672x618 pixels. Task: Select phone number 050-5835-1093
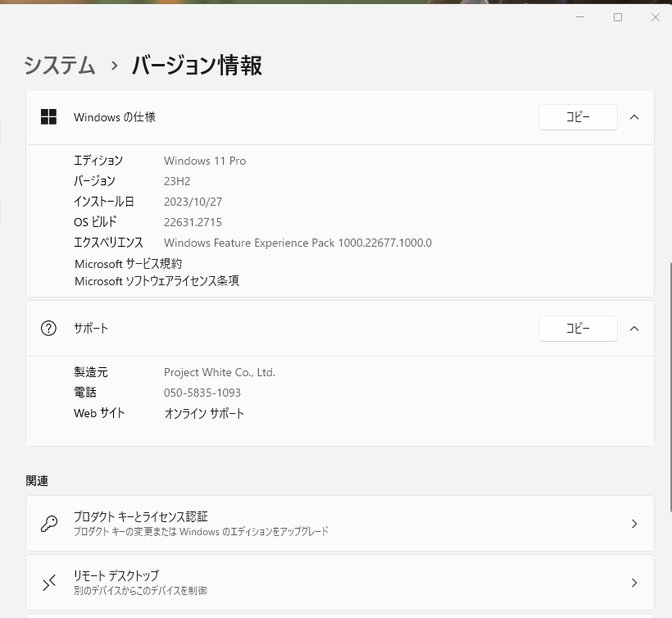click(x=202, y=393)
